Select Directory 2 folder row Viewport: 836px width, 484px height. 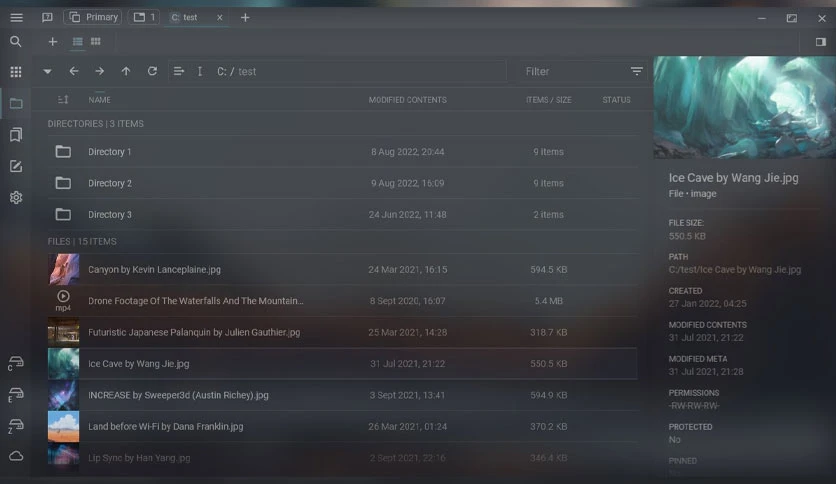(342, 183)
